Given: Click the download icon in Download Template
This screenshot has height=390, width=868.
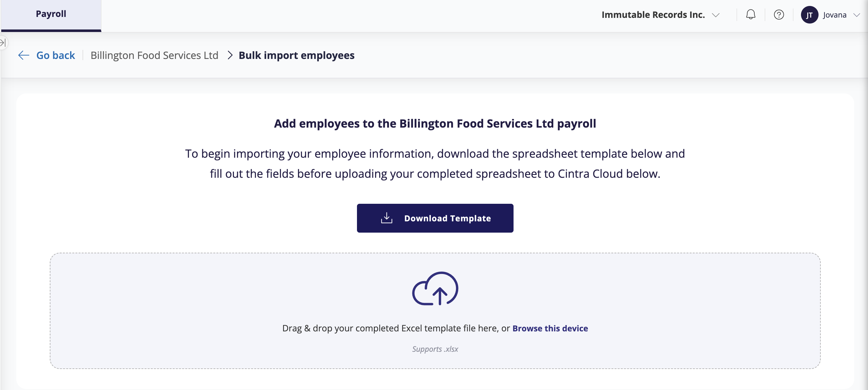Looking at the screenshot, I should point(386,218).
